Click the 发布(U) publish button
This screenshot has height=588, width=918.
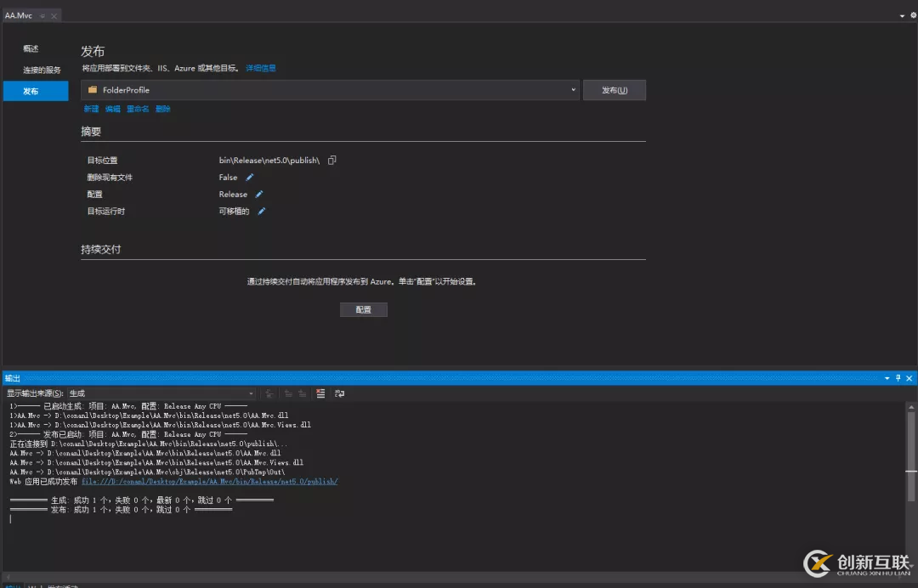[615, 90]
